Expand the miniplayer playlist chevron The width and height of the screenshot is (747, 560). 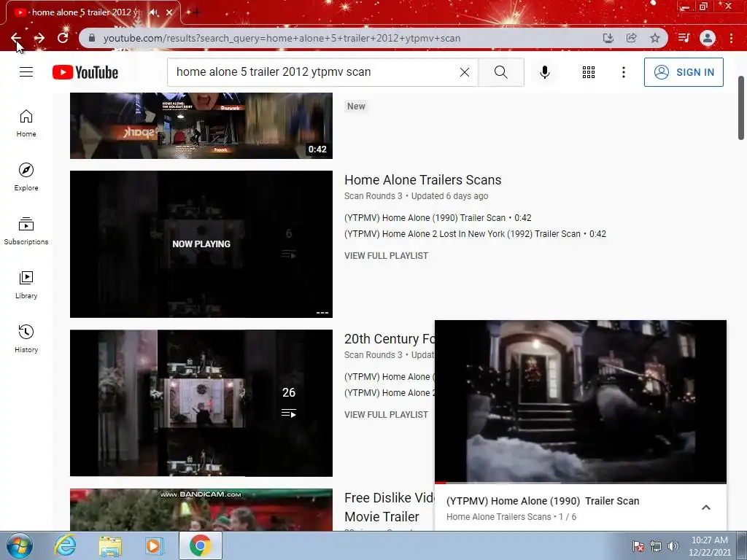click(706, 507)
